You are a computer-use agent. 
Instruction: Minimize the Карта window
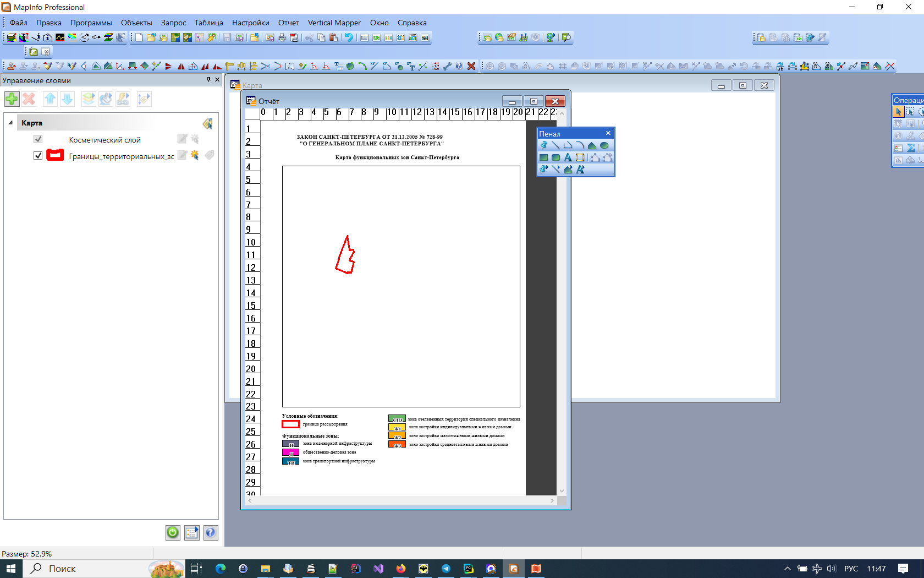pyautogui.click(x=721, y=85)
